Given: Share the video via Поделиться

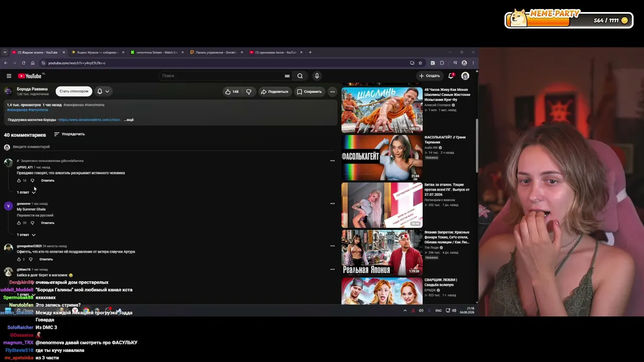Looking at the screenshot, I should coord(274,92).
